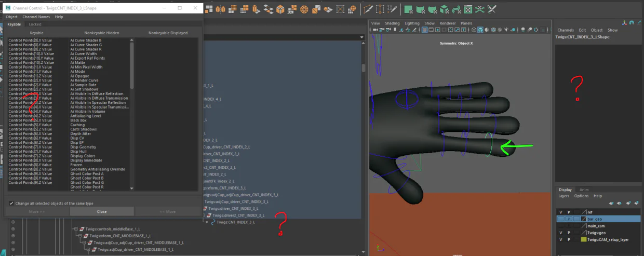This screenshot has width=644, height=256.
Task: Close the Channel Control dialog with Close button
Action: pyautogui.click(x=102, y=211)
